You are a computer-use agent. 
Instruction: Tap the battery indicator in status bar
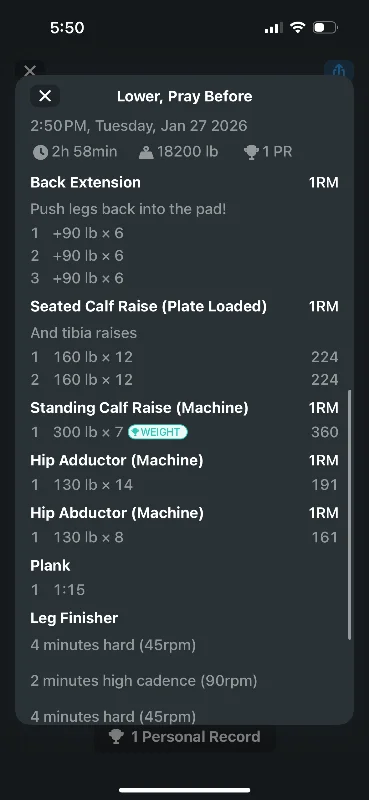tap(325, 28)
